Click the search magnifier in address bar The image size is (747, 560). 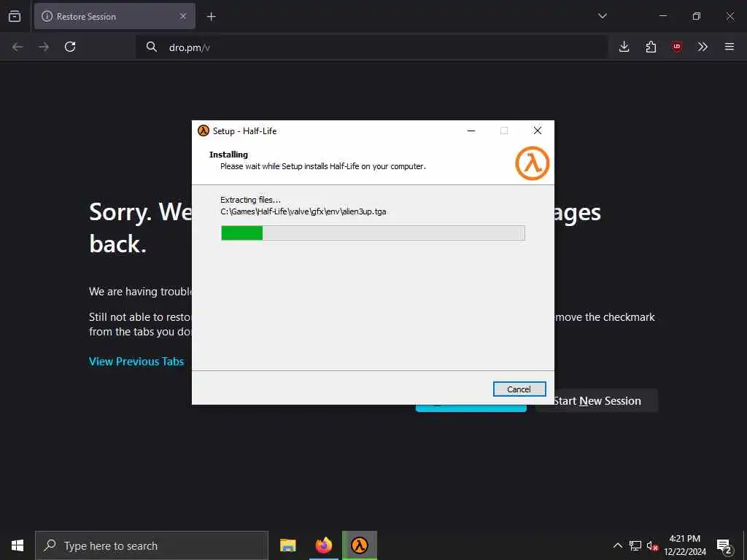(152, 47)
